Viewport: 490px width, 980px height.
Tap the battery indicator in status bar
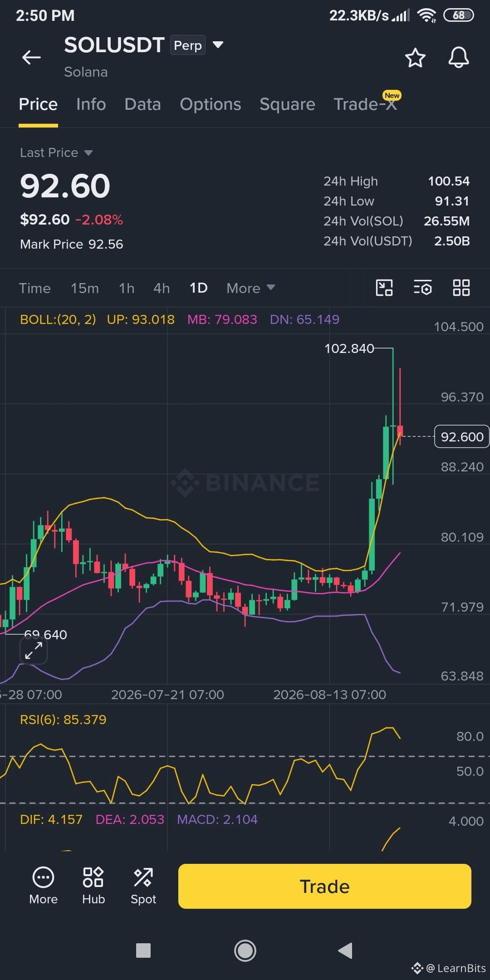tap(459, 15)
